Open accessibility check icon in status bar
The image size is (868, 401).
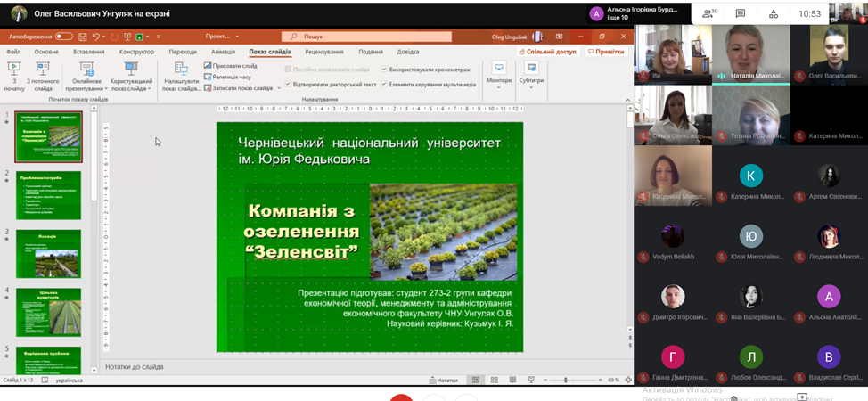click(x=45, y=381)
